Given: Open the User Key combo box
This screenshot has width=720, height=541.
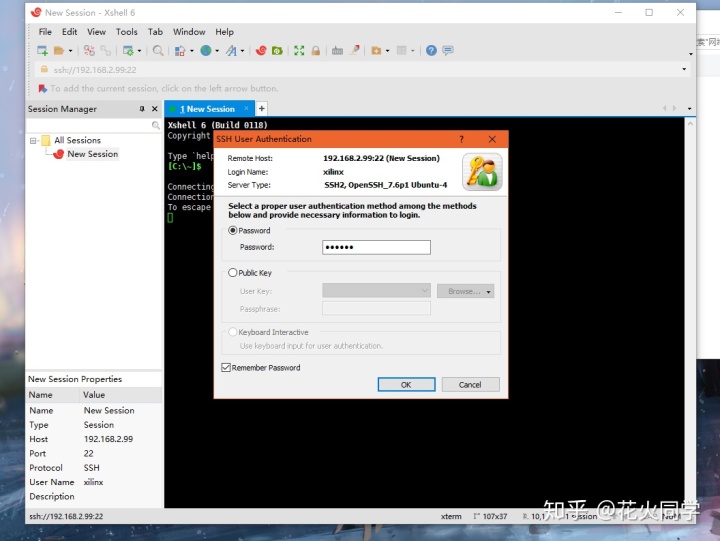Looking at the screenshot, I should click(x=377, y=291).
